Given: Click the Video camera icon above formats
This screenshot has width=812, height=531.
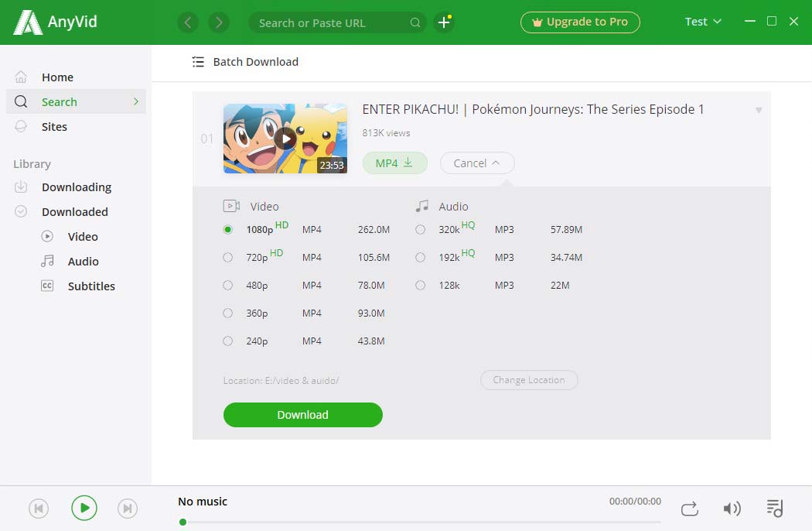Looking at the screenshot, I should coord(231,206).
